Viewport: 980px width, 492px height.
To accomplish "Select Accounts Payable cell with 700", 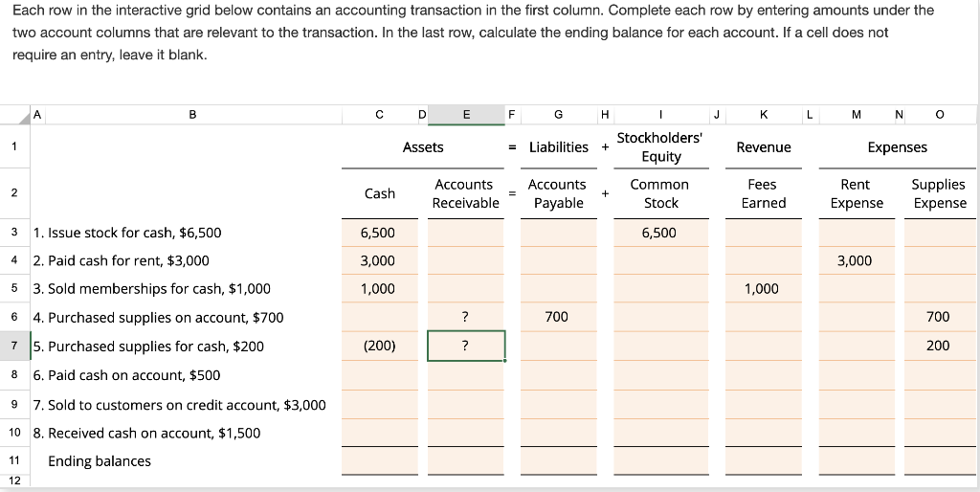I will pos(558,317).
